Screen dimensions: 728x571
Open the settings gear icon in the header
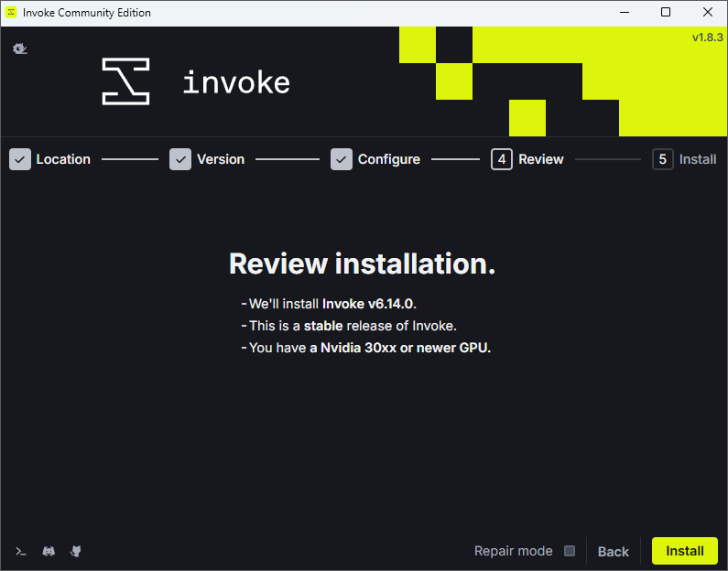coord(20,48)
